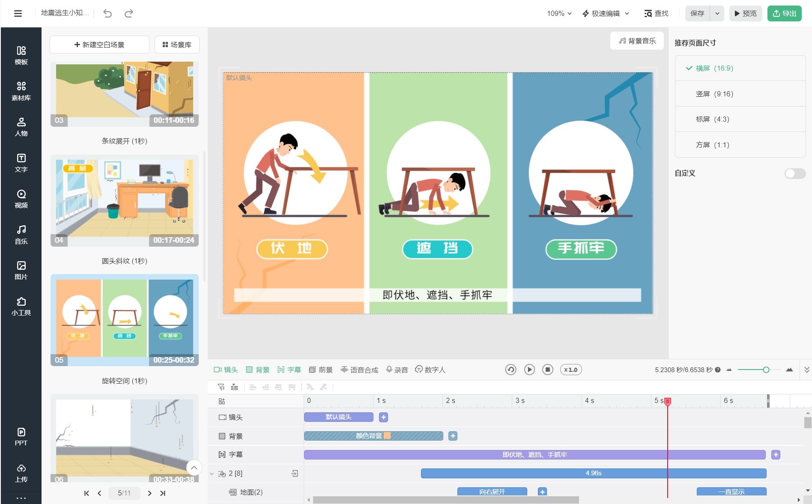Click the add-layer icon in timeline header
The width and height of the screenshot is (812, 504).
coord(221,401)
